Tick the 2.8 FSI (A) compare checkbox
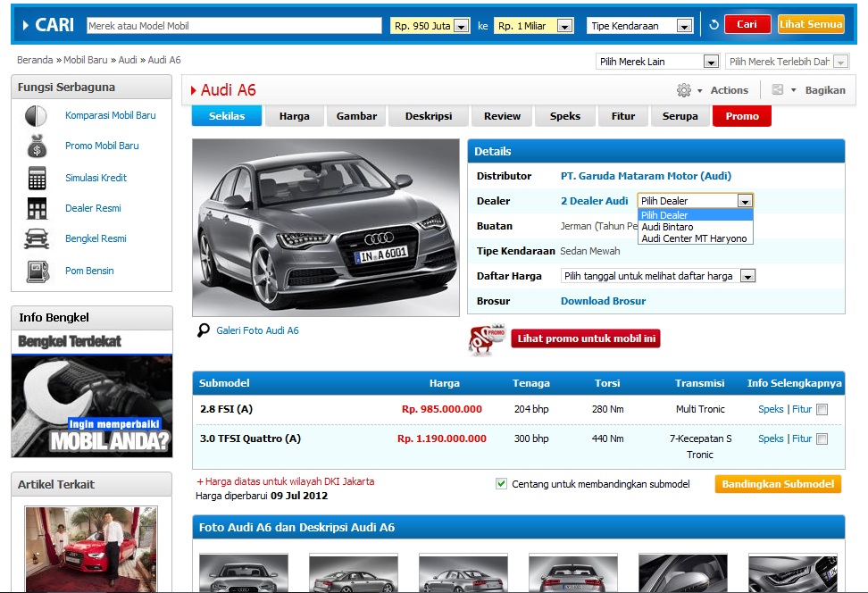Screen dimensions: 868x593 click(x=822, y=410)
